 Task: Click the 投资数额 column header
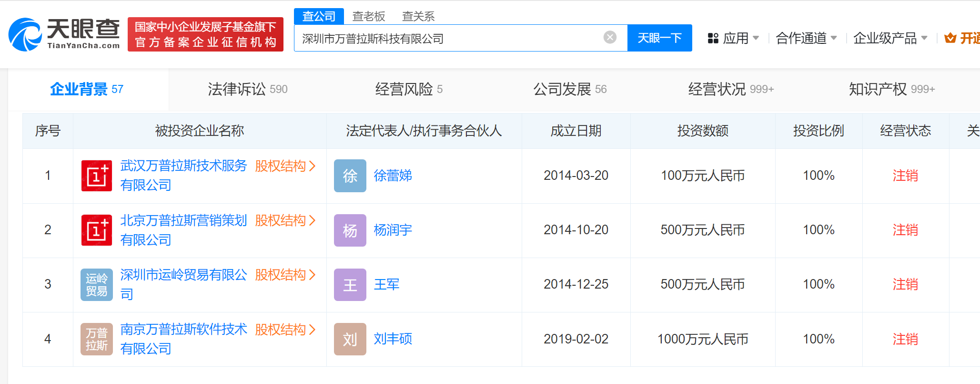[703, 131]
